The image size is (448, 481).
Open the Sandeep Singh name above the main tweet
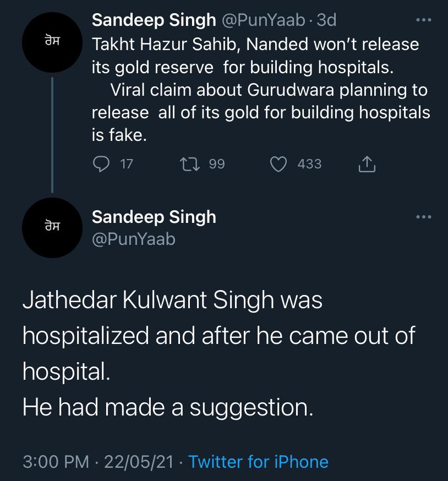[154, 217]
